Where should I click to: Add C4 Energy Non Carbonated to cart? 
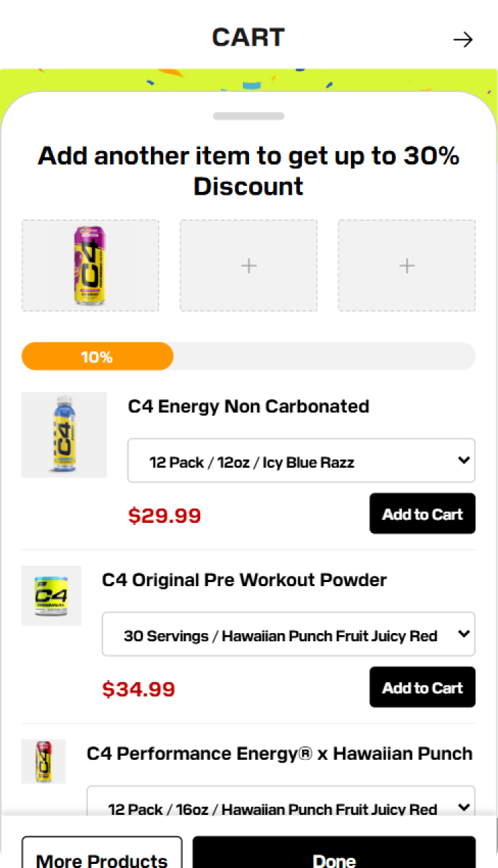[422, 514]
